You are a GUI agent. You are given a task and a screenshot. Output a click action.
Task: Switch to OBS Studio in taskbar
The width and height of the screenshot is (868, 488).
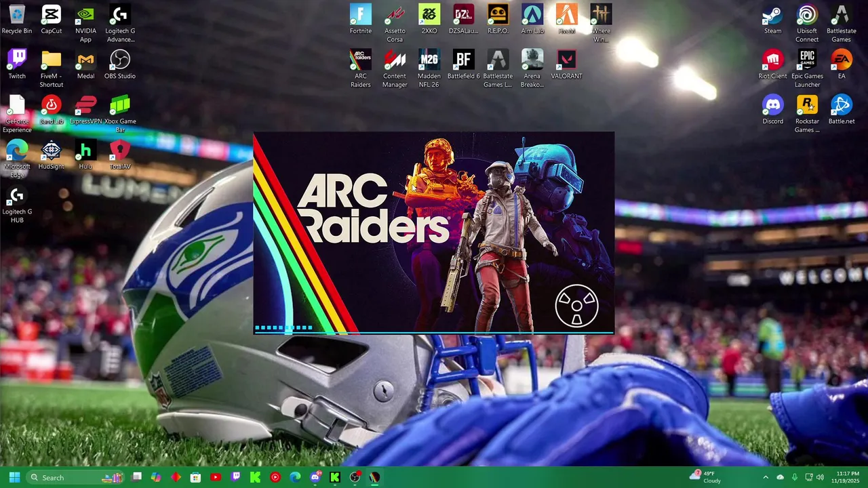click(x=355, y=477)
